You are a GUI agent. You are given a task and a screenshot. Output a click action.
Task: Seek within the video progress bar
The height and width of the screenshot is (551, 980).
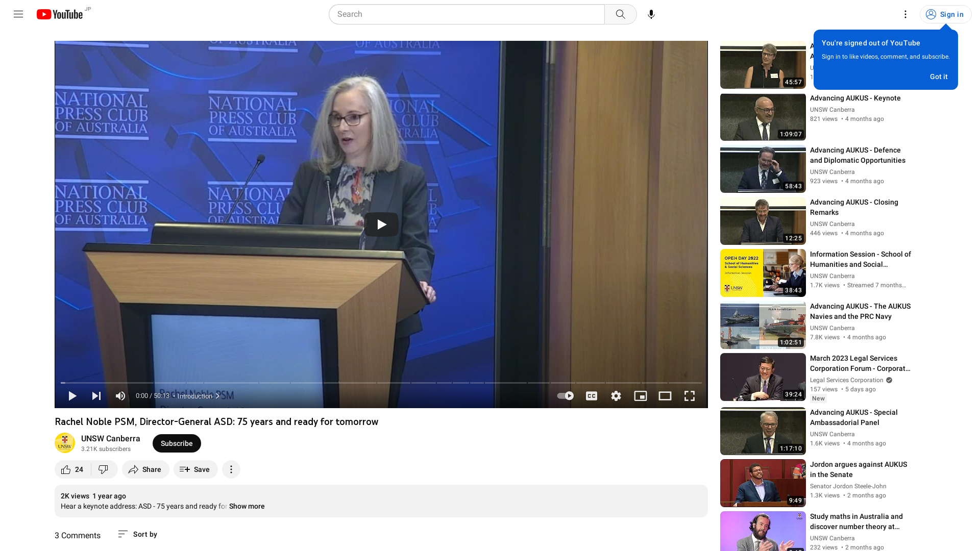click(x=381, y=383)
